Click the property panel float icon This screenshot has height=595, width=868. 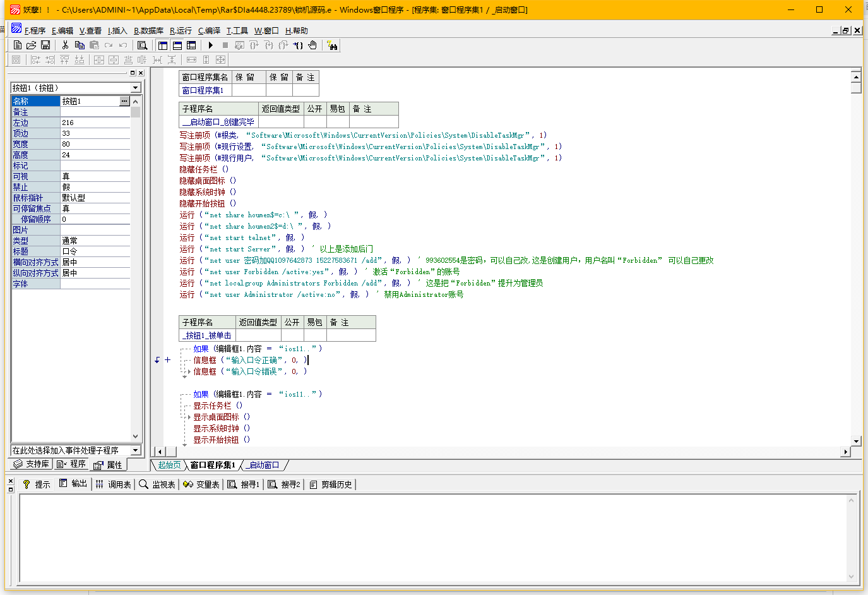pos(133,73)
